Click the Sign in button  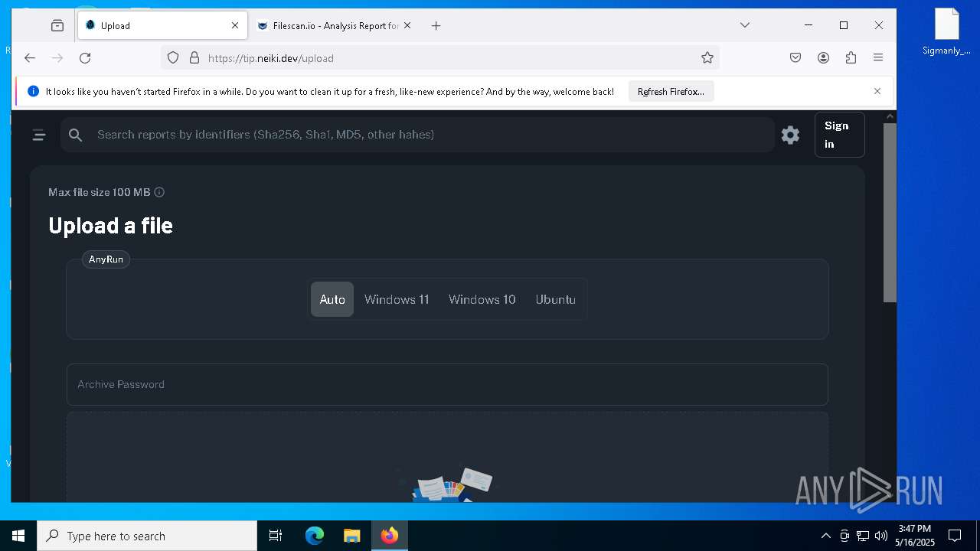pos(839,135)
